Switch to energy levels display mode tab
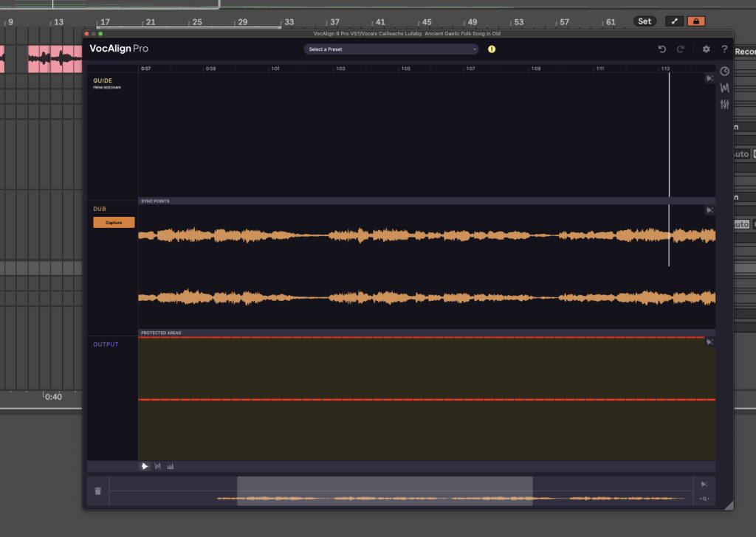 [171, 466]
